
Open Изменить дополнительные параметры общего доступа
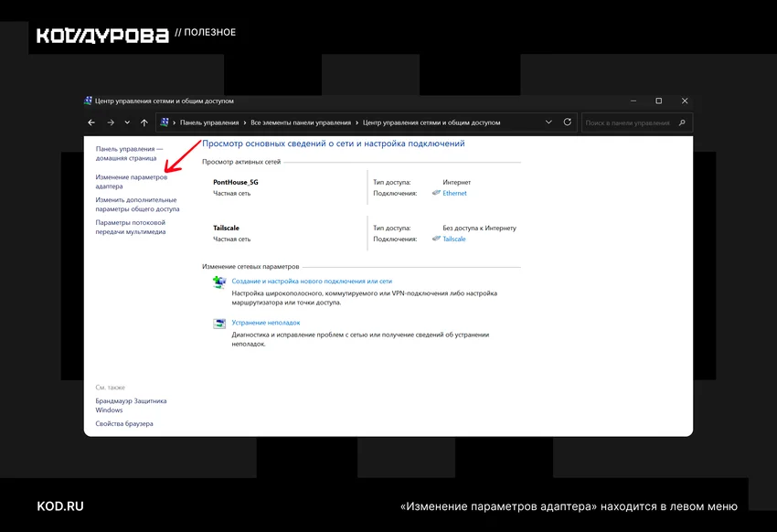(137, 205)
